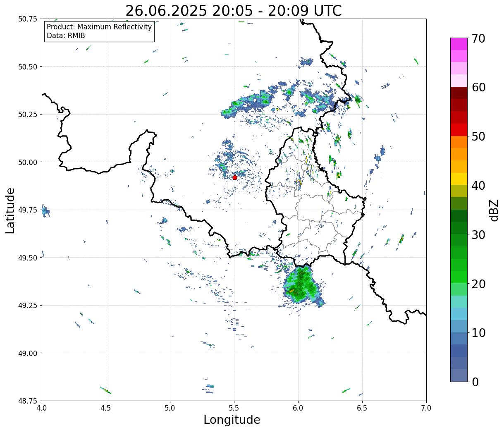Screen dimensions: 504x430
Task: Click the magenta swatch at top of colorbar
Action: click(459, 44)
